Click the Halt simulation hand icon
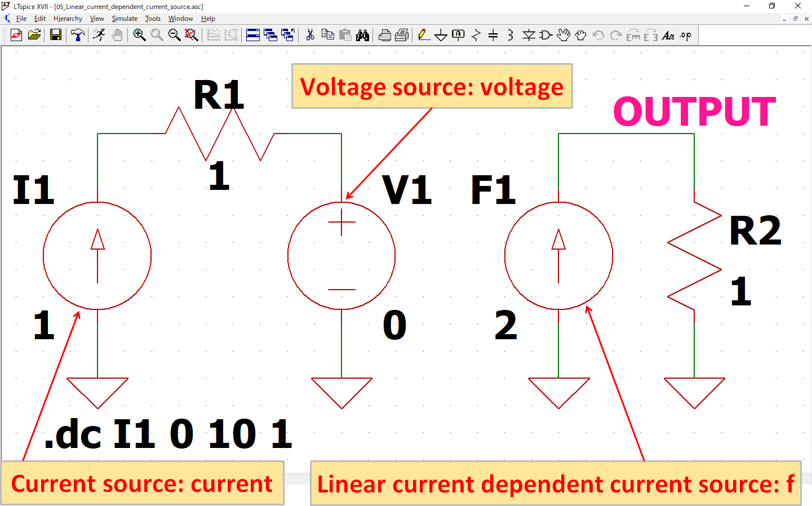 coord(117,35)
